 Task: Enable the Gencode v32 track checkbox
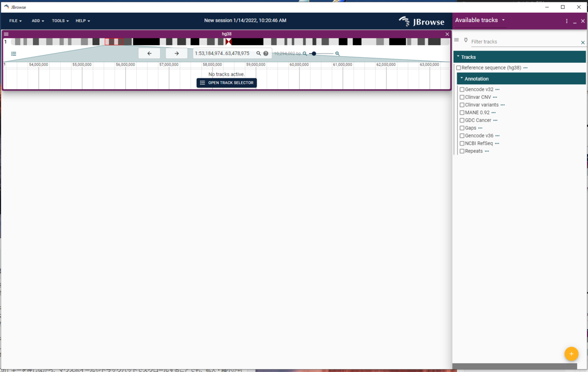(462, 90)
